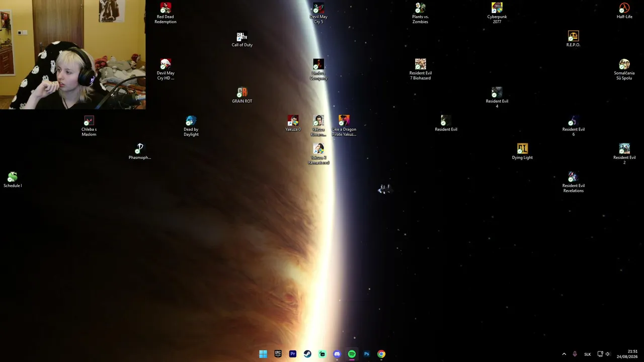This screenshot has width=644, height=362.
Task: Select the Phasmophobia desktop shortcut
Action: (x=140, y=152)
